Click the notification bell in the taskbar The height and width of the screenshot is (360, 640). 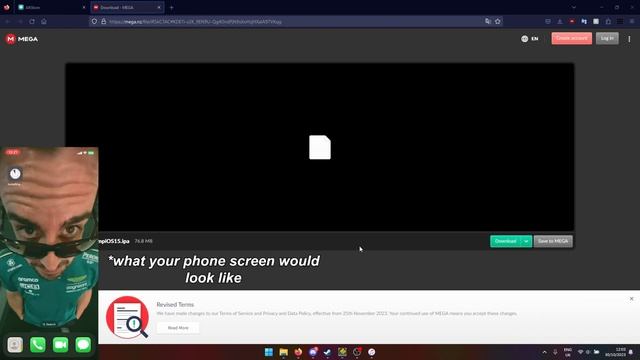pos(631,352)
